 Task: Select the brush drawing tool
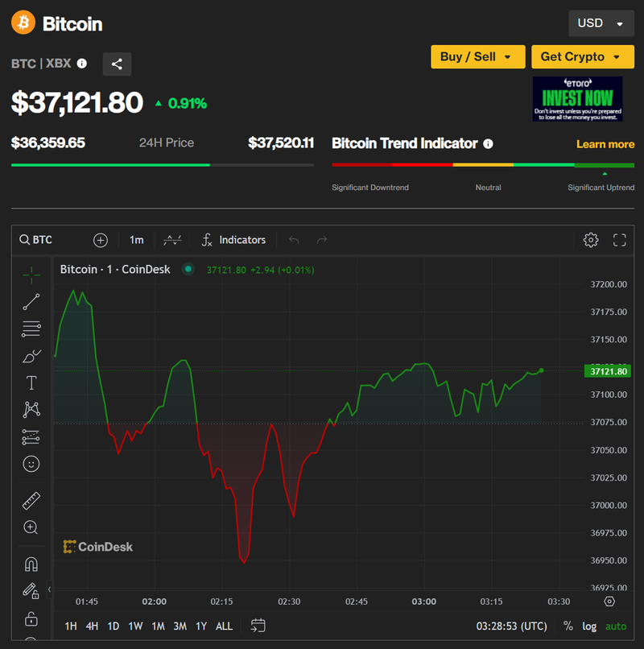pyautogui.click(x=31, y=356)
